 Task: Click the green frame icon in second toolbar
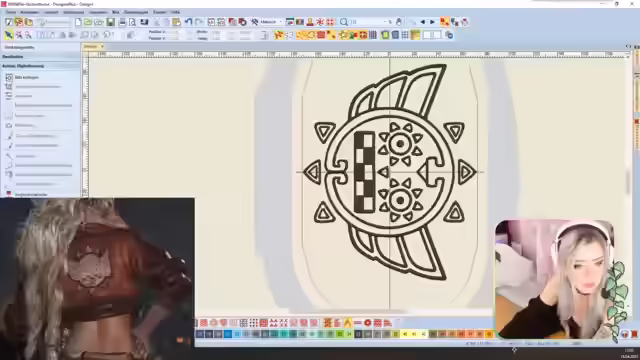coord(385,35)
